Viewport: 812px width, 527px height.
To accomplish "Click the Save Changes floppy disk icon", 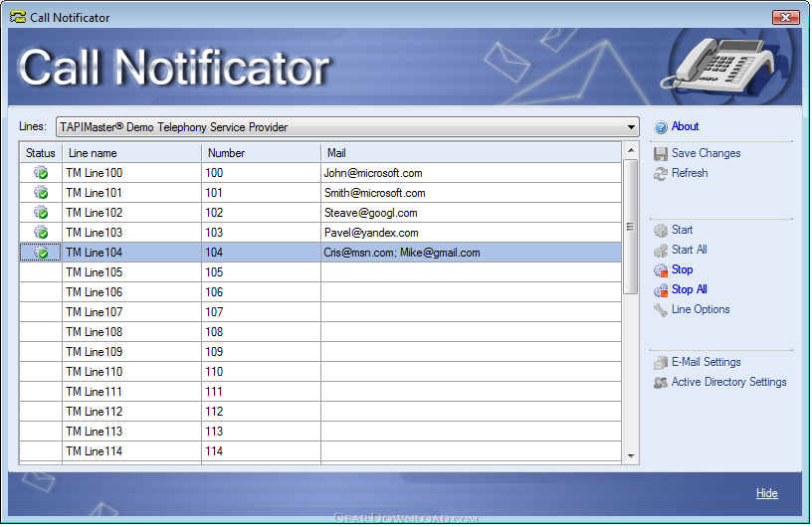I will [x=661, y=154].
